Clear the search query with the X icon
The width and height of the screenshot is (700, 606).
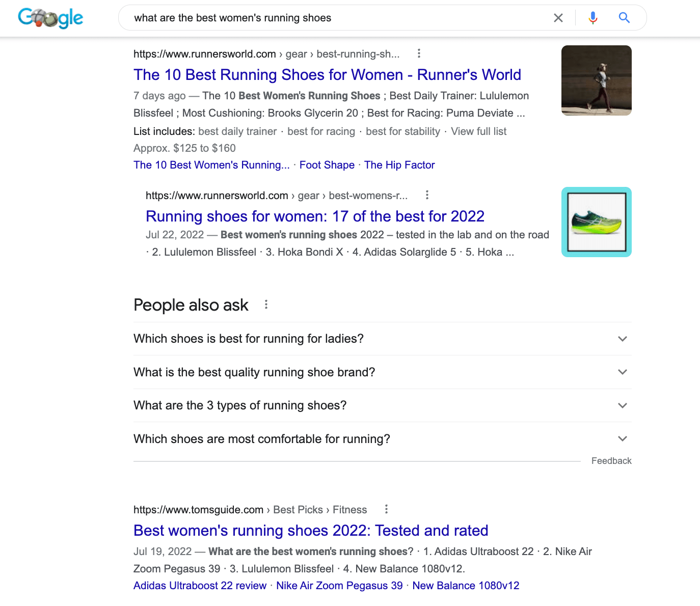(x=558, y=18)
